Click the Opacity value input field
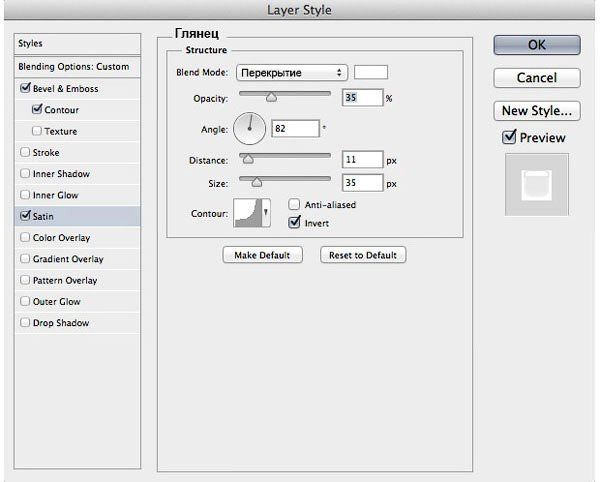The image size is (600, 482). 362,98
